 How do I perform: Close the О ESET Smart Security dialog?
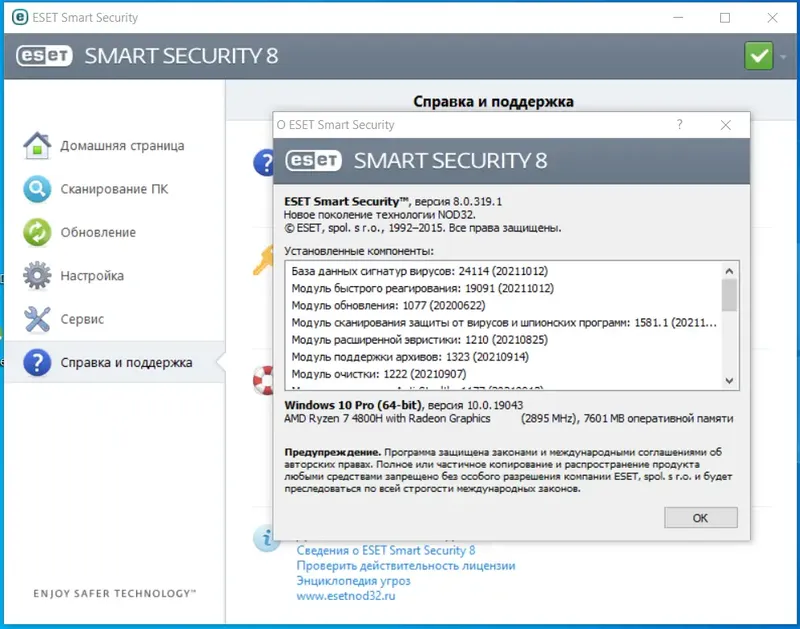click(726, 125)
